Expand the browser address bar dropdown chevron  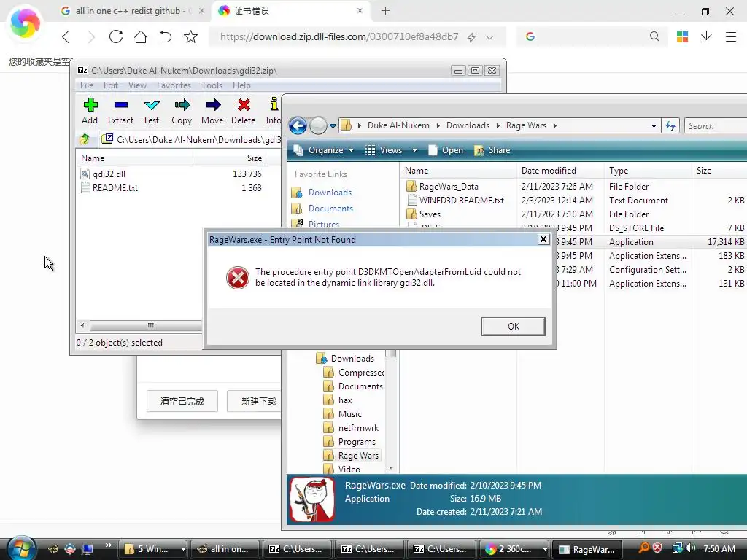[489, 37]
